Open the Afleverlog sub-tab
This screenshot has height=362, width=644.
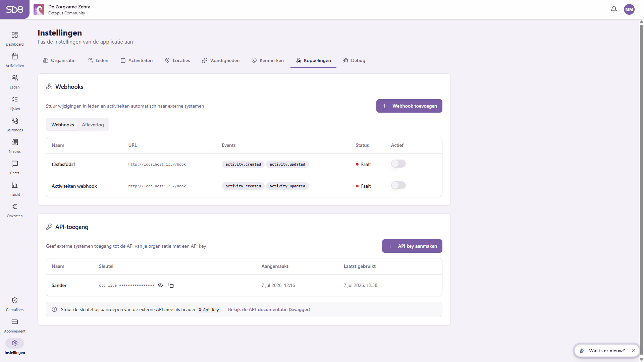click(93, 125)
